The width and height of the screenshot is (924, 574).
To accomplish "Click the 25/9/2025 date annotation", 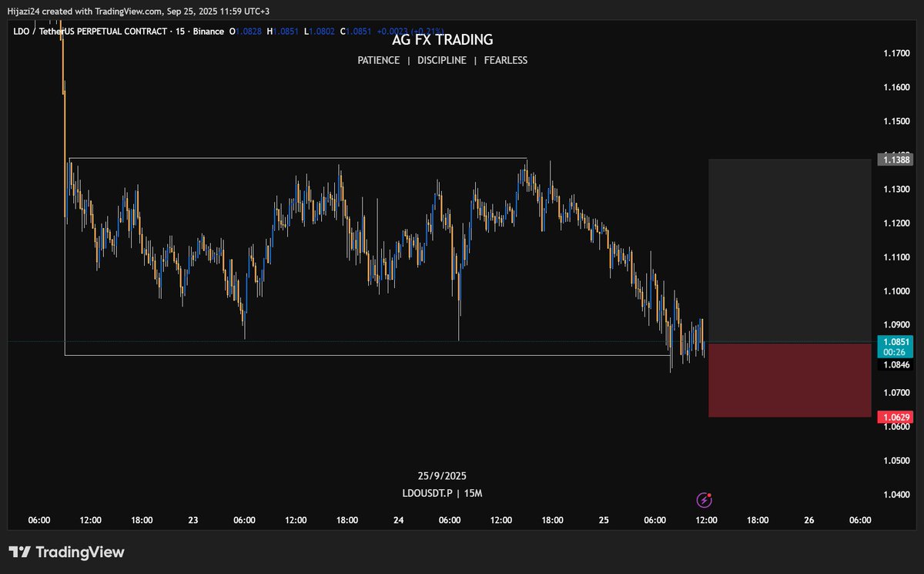I will pos(442,476).
